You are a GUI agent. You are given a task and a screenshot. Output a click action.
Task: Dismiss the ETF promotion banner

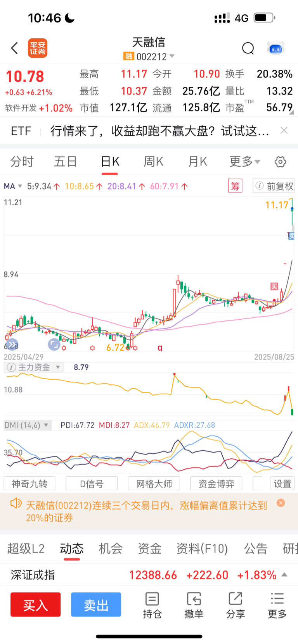click(x=284, y=131)
